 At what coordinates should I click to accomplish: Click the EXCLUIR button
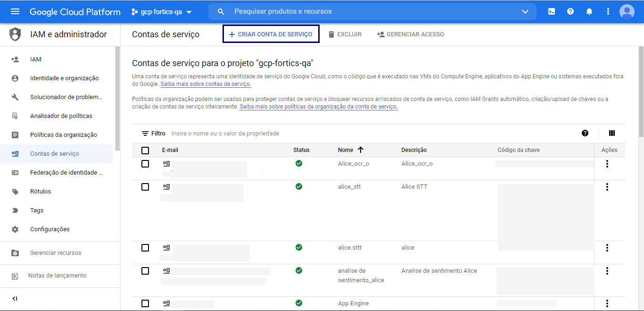point(345,34)
